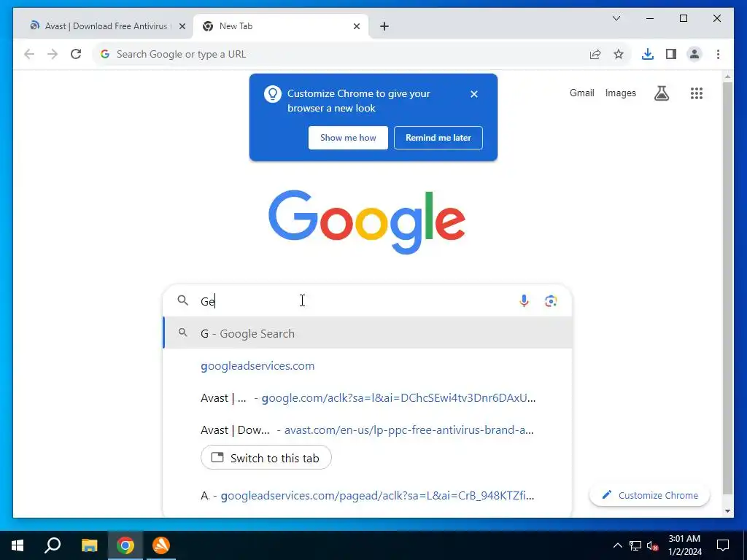Go forward with the forward arrow

(53, 54)
